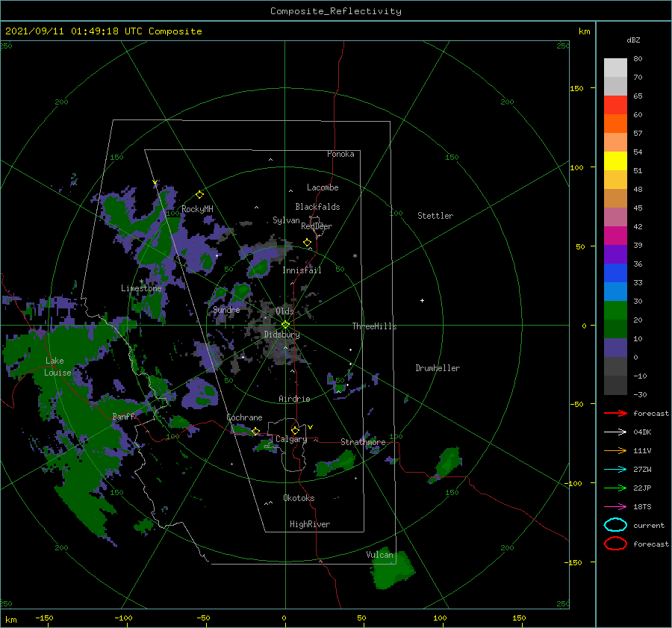This screenshot has width=672, height=628.
Task: Click the RockyMH label
Action: (x=197, y=209)
